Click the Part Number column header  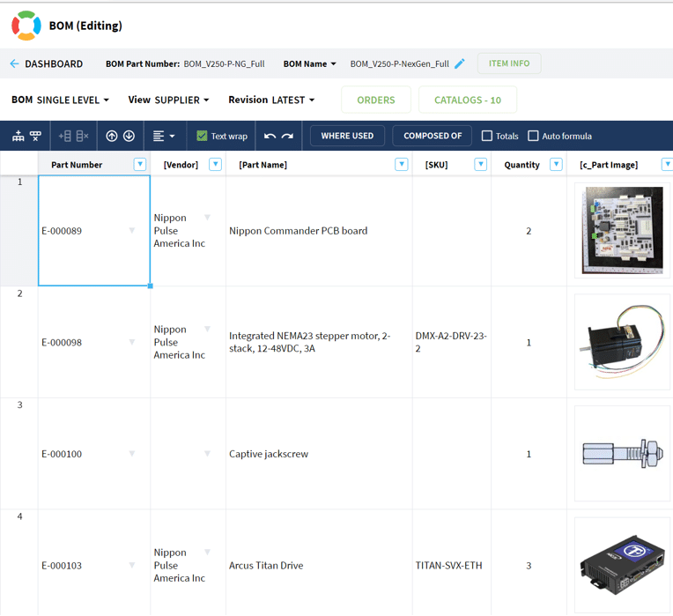click(77, 165)
